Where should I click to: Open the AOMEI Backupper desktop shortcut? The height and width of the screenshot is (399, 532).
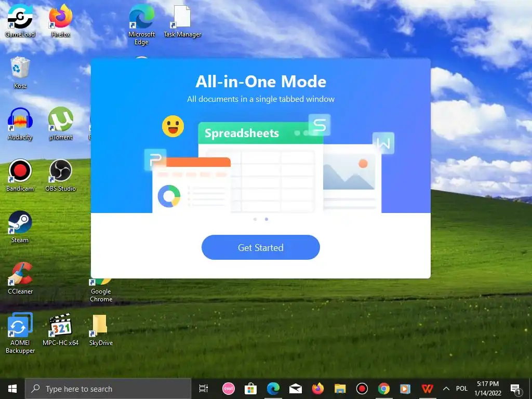[20, 334]
